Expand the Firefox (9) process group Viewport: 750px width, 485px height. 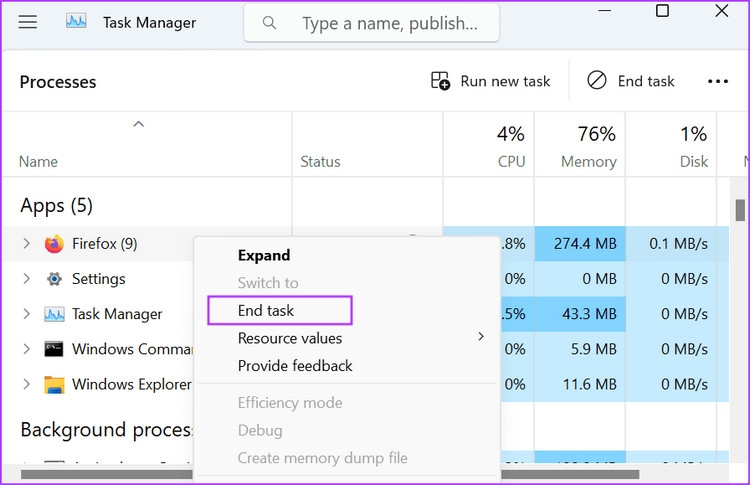coord(27,244)
